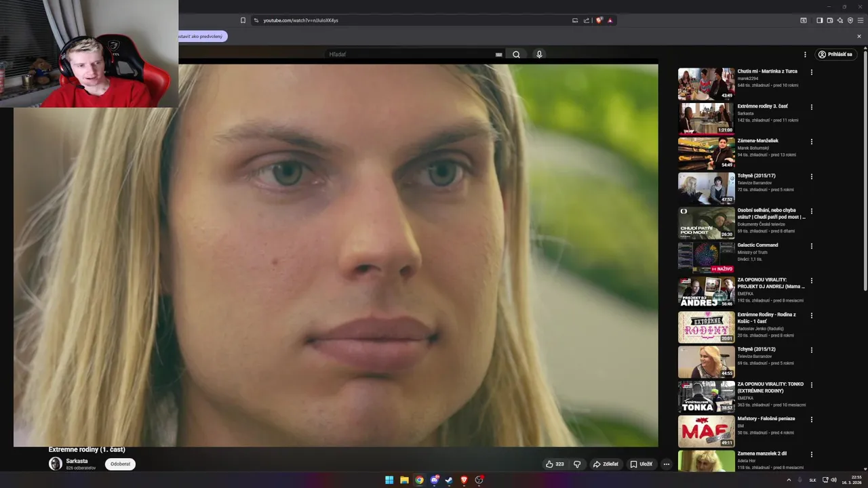Open 'Tchyně (2015/12)' thumbnail

(706, 362)
